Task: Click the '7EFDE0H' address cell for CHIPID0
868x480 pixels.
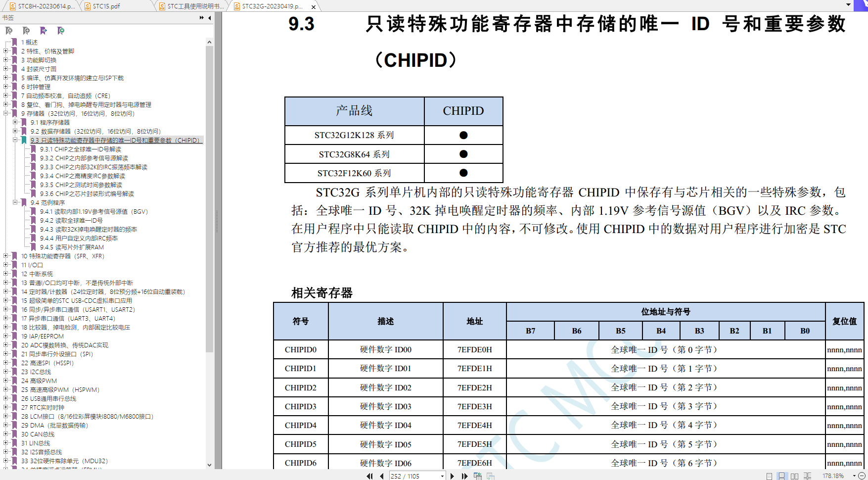Action: point(475,349)
